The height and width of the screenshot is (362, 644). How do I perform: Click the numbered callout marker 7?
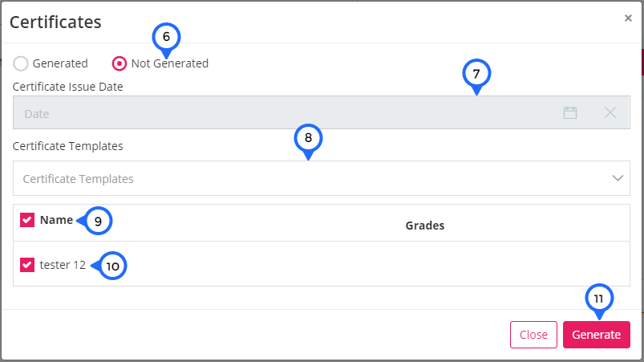476,74
